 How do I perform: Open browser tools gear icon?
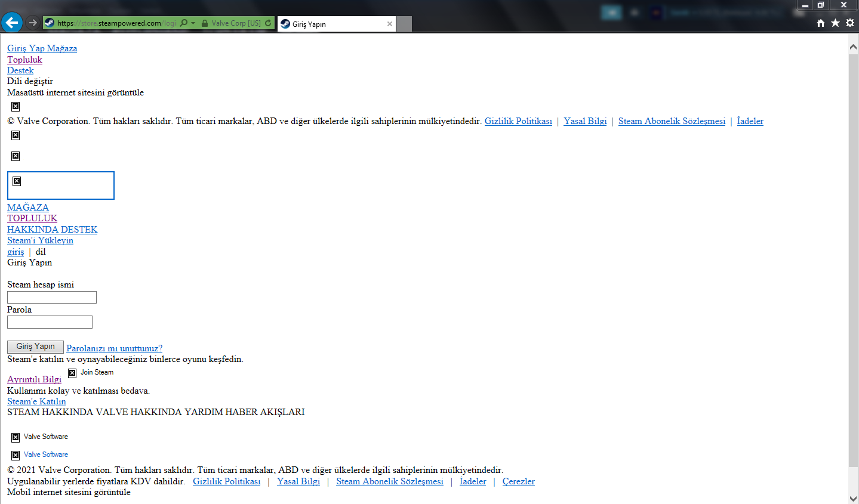[850, 23]
